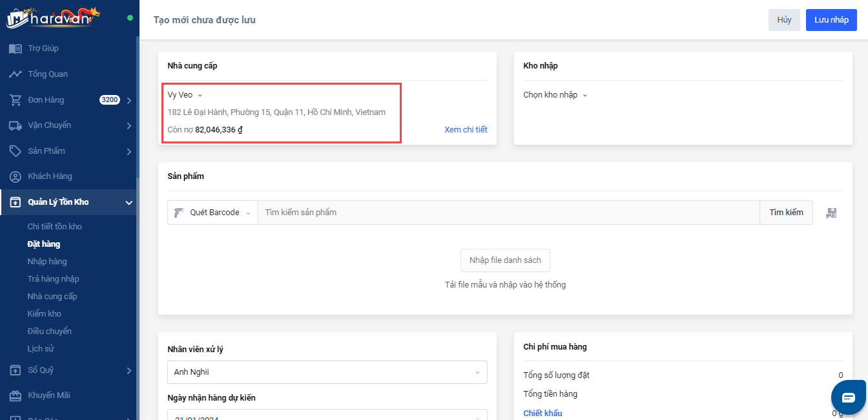Click the Khuyến Mãi gift icon
The width and height of the screenshot is (868, 420).
coord(15,395)
